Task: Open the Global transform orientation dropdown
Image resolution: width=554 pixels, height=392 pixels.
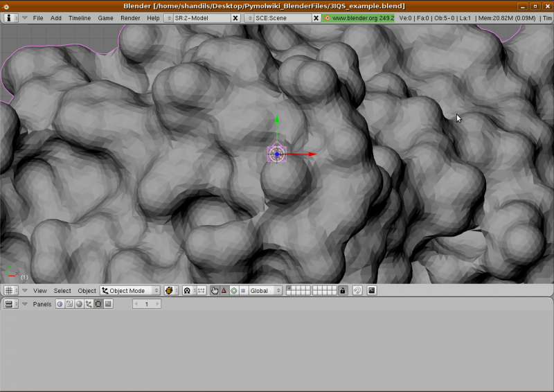Action: (266, 291)
